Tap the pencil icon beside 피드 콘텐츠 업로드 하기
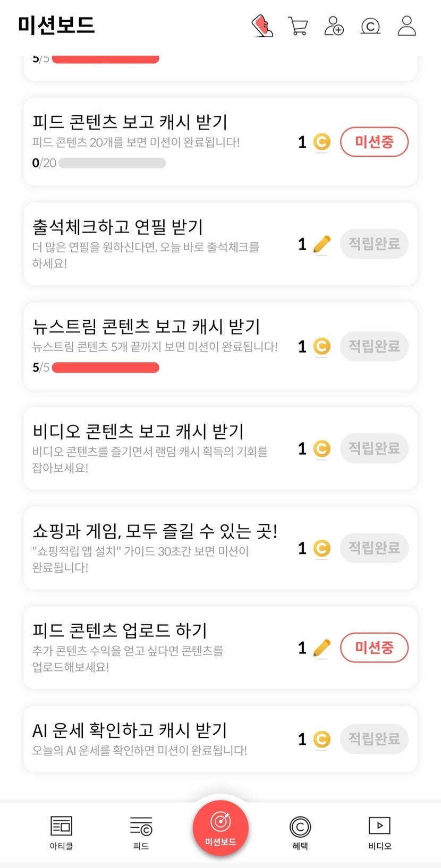 coord(321,648)
